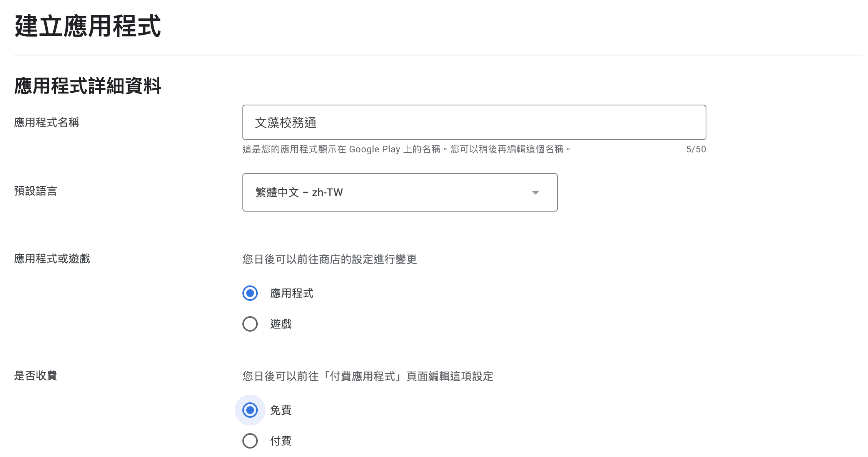Image resolution: width=868 pixels, height=457 pixels.
Task: Select the 應用程式 radio button circle
Action: pos(250,293)
